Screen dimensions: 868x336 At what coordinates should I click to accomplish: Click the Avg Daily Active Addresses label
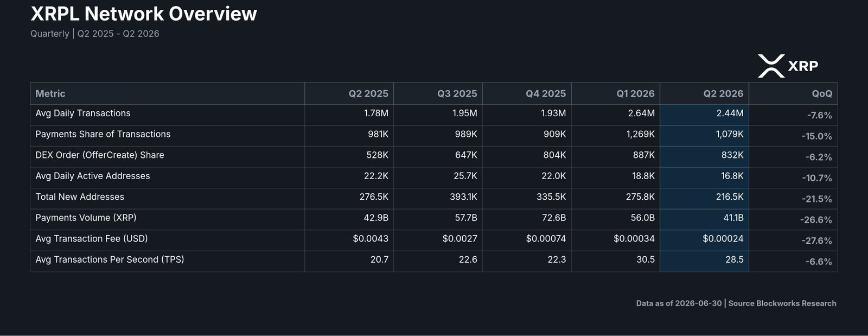[x=93, y=176]
